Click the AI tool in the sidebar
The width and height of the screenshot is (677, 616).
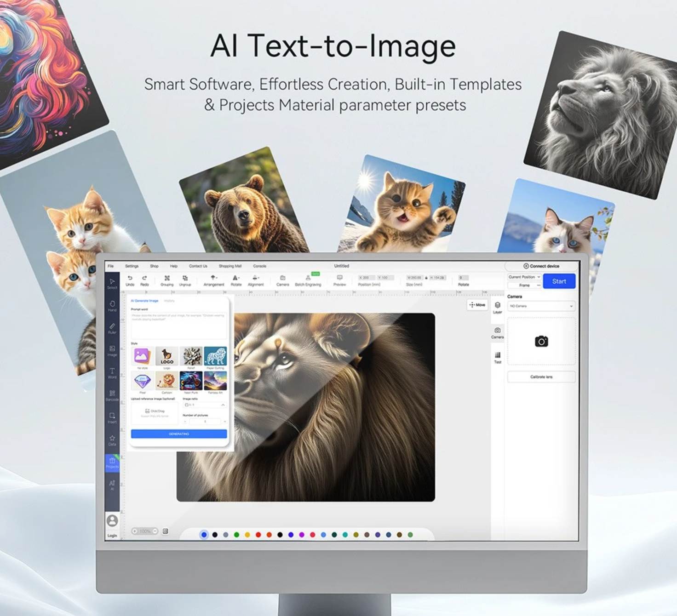(x=112, y=485)
